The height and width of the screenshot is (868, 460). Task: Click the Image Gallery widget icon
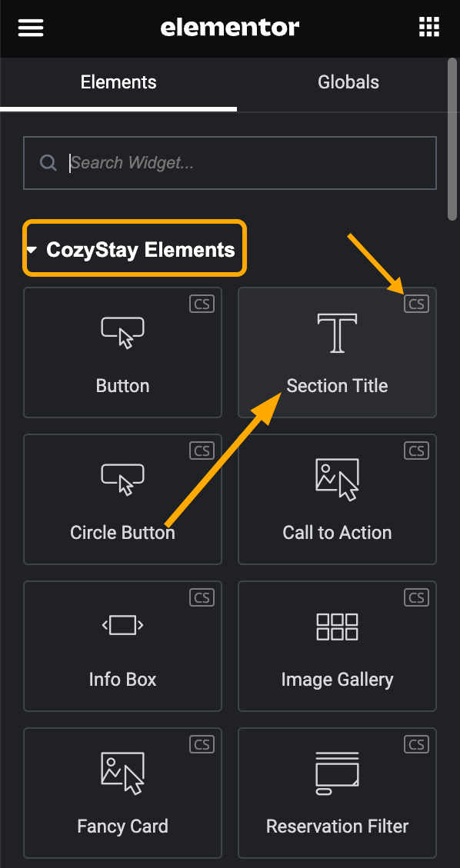click(336, 626)
